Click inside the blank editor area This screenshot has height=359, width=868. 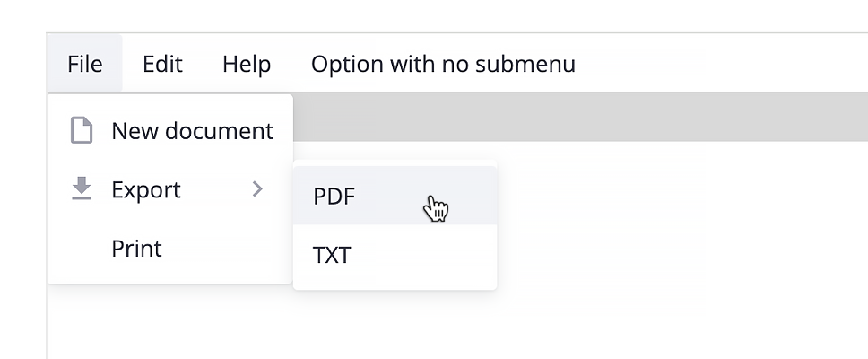(681, 250)
